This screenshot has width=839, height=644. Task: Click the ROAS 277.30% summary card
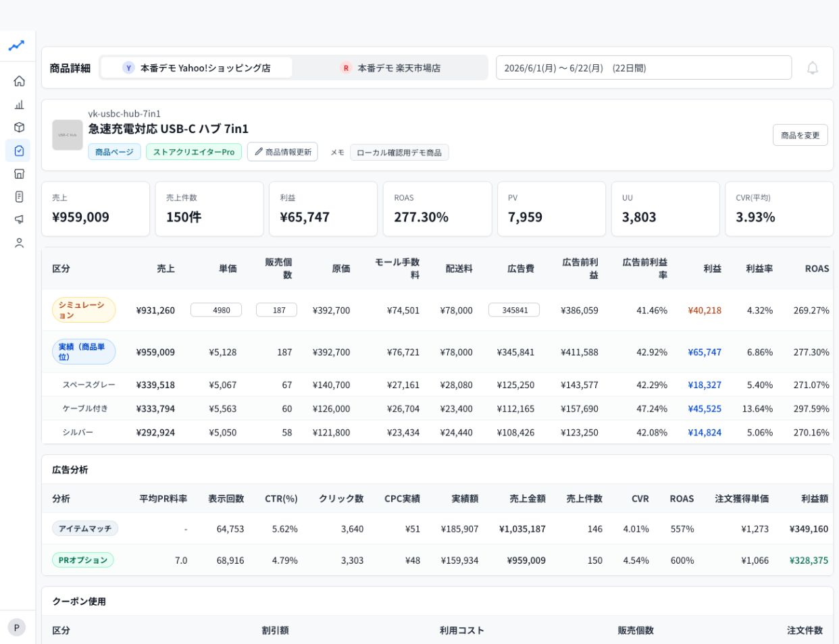coord(437,209)
